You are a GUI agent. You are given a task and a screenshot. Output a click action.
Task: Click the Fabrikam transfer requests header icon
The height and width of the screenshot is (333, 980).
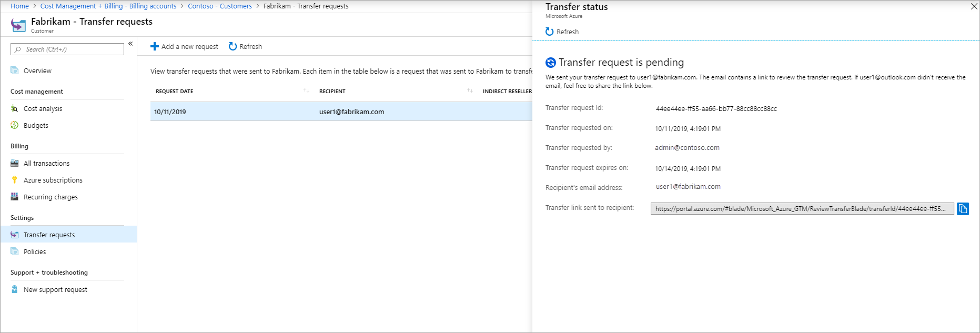click(18, 25)
